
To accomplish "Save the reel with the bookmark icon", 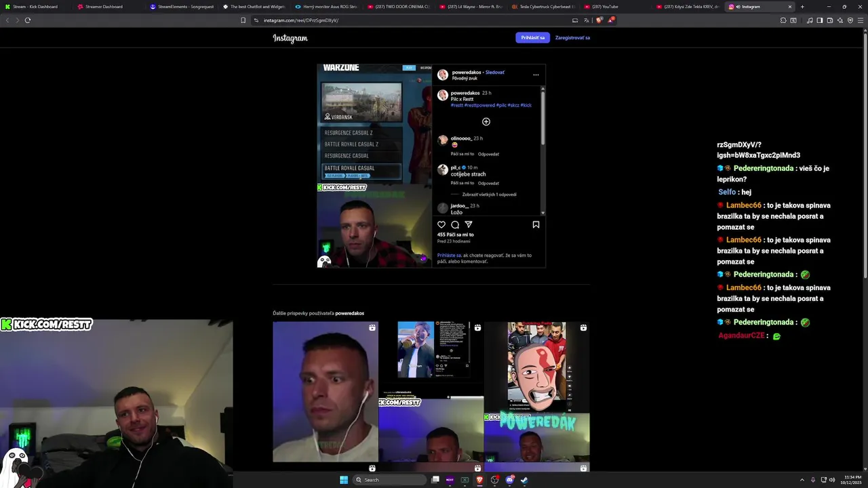I will click(x=536, y=224).
